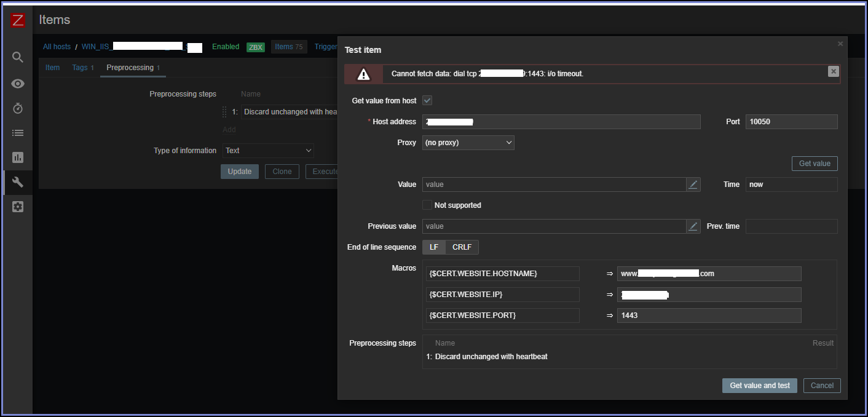Select CRLF end of line sequence

462,247
